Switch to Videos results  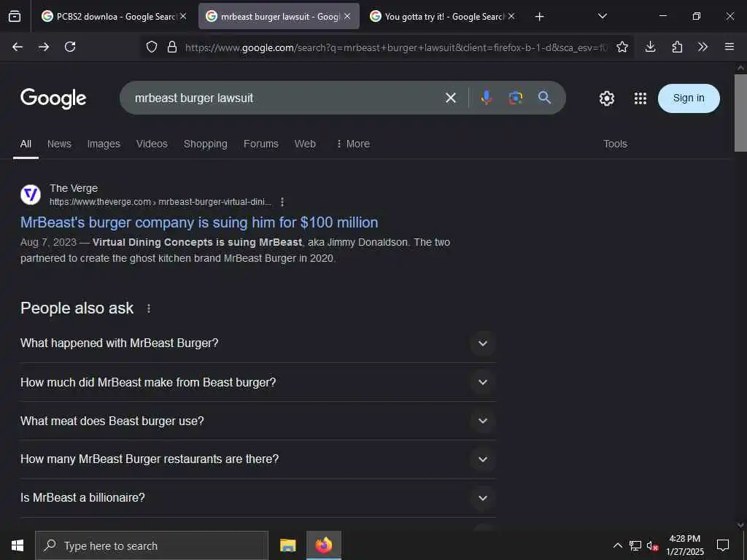pos(152,144)
